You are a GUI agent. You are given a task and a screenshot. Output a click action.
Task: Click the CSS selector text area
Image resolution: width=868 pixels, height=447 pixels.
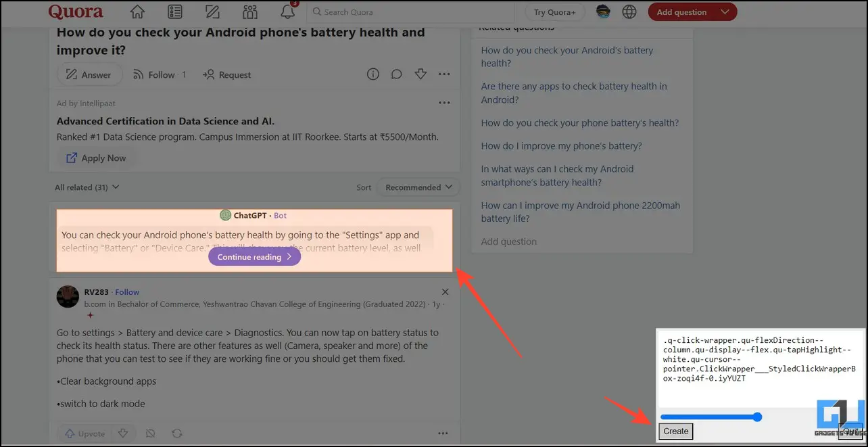pos(761,369)
